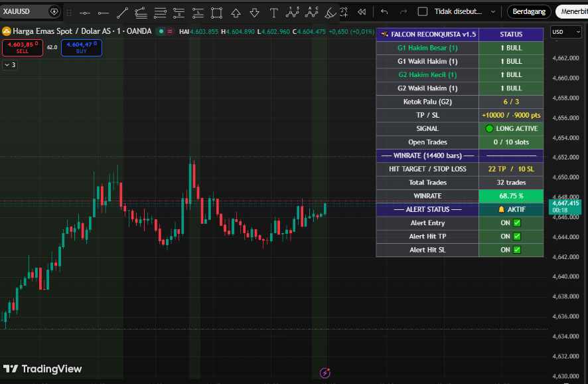The height and width of the screenshot is (384, 588).
Task: Select the Horizontal Ray drawing tool
Action: [x=103, y=13]
